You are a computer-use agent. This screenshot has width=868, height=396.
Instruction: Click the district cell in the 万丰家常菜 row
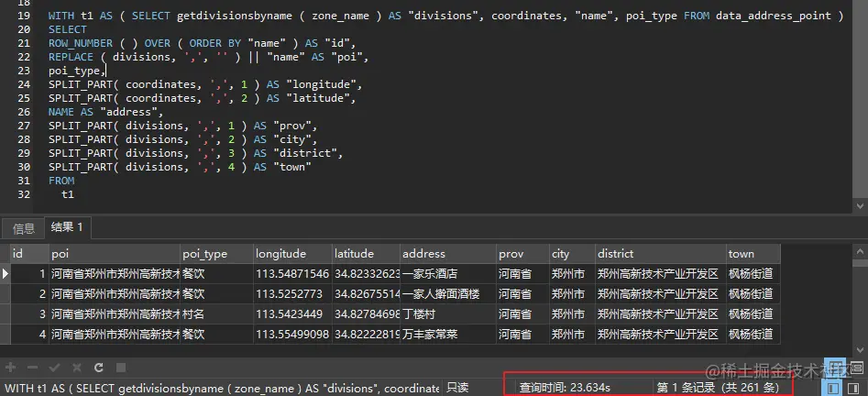click(x=661, y=335)
